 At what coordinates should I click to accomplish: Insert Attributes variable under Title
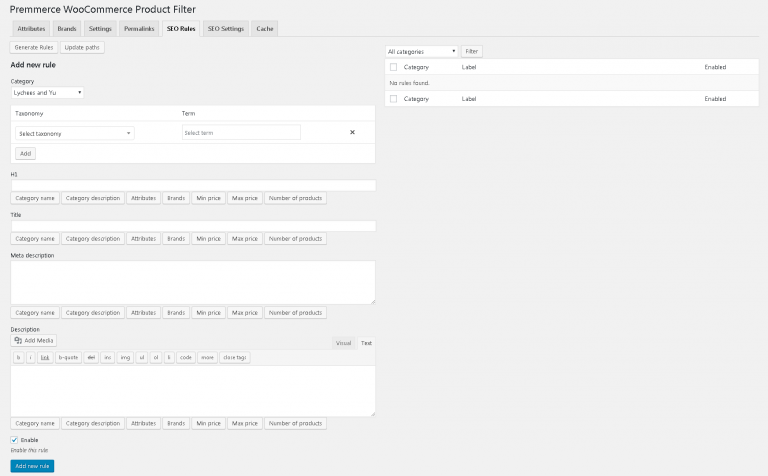coord(144,239)
